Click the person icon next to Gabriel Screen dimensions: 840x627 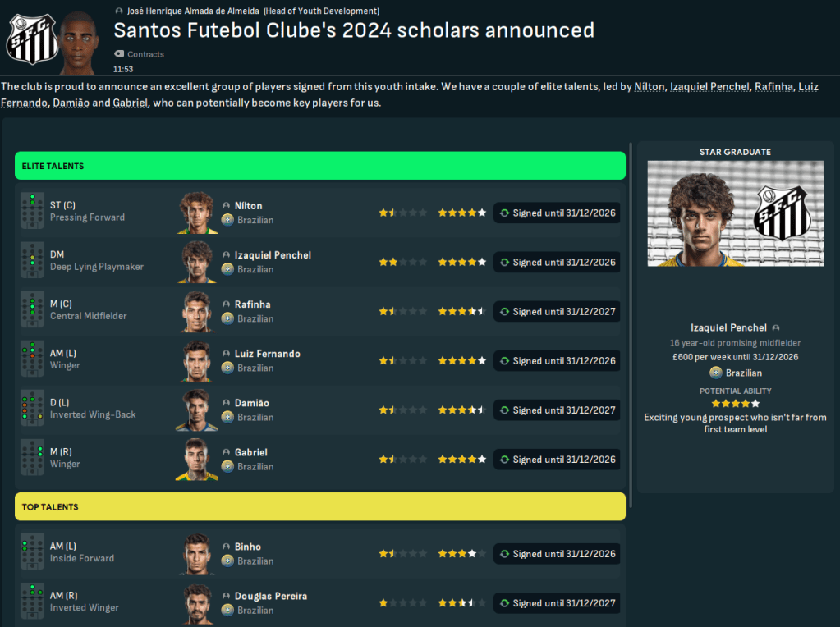[x=227, y=452]
